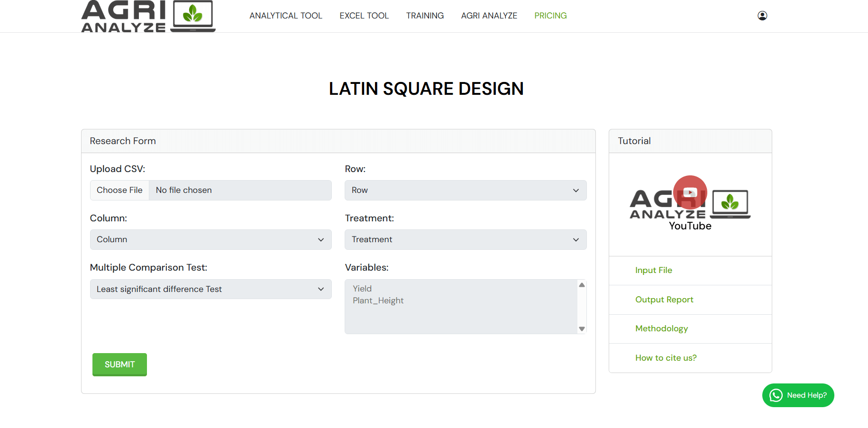Open the Input File link
This screenshot has width=868, height=428.
(653, 270)
